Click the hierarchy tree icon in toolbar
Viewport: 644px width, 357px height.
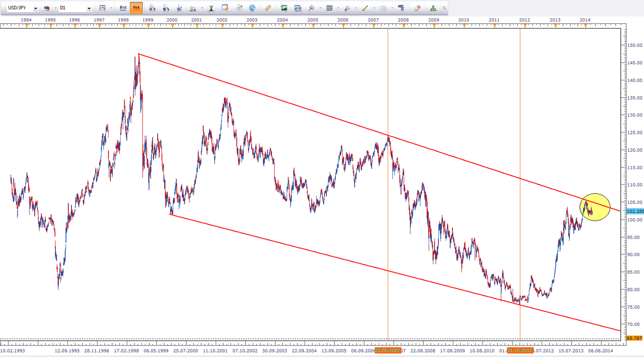[433, 8]
